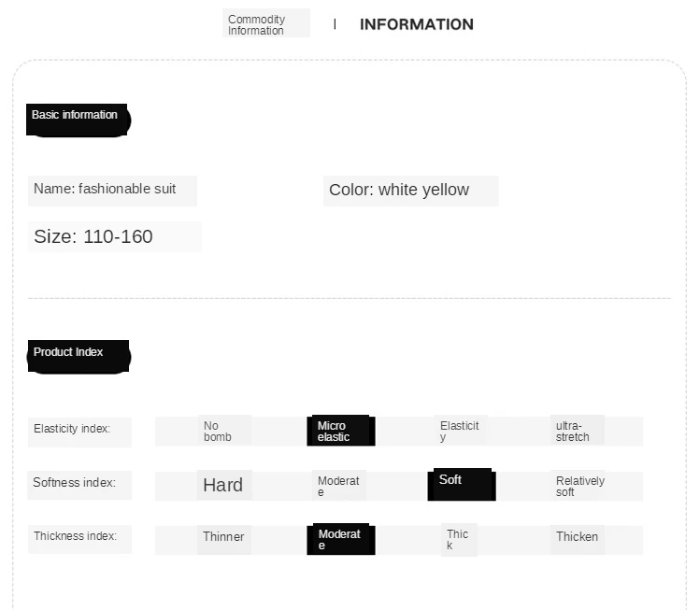This screenshot has height=610, width=700.
Task: Click the Elasticity index label
Action: 79,432
